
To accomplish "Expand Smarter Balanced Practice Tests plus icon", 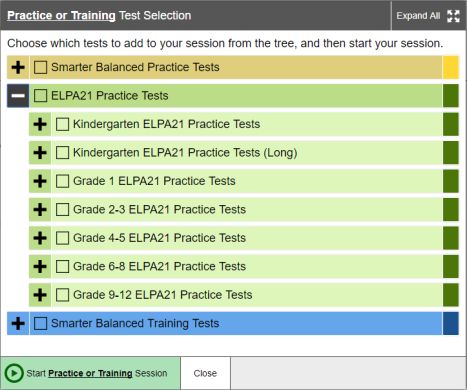I will tap(18, 67).
